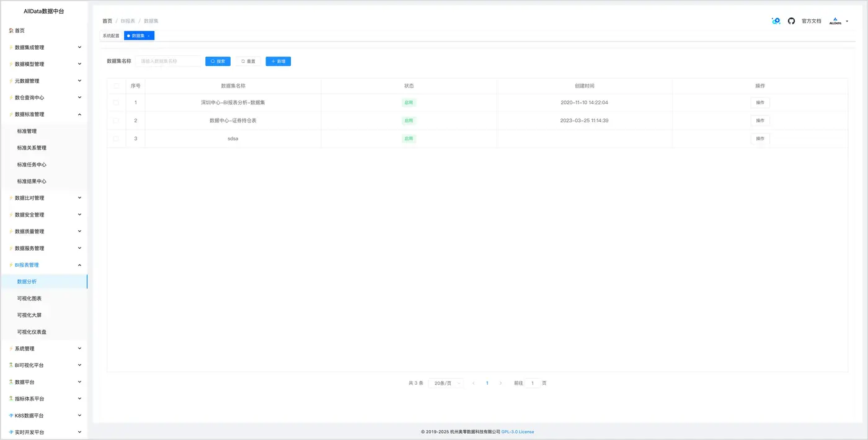
Task: Click the icon next to 实时开发平台
Action: click(x=11, y=432)
